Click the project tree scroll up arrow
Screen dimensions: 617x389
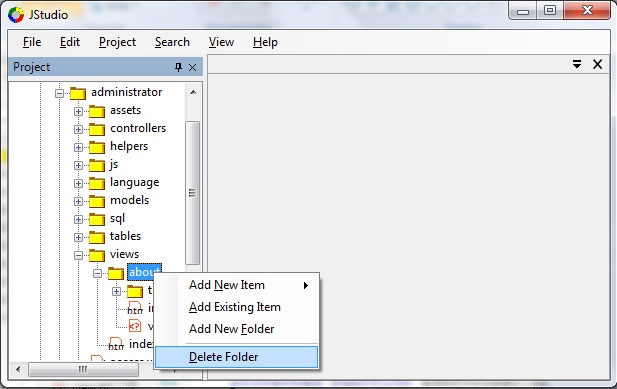(193, 92)
